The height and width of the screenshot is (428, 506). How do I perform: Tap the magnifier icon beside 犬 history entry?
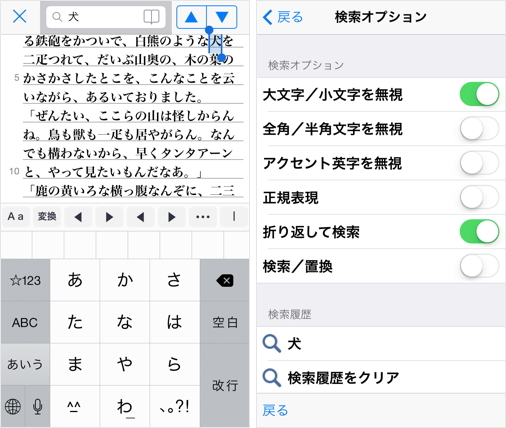click(272, 344)
